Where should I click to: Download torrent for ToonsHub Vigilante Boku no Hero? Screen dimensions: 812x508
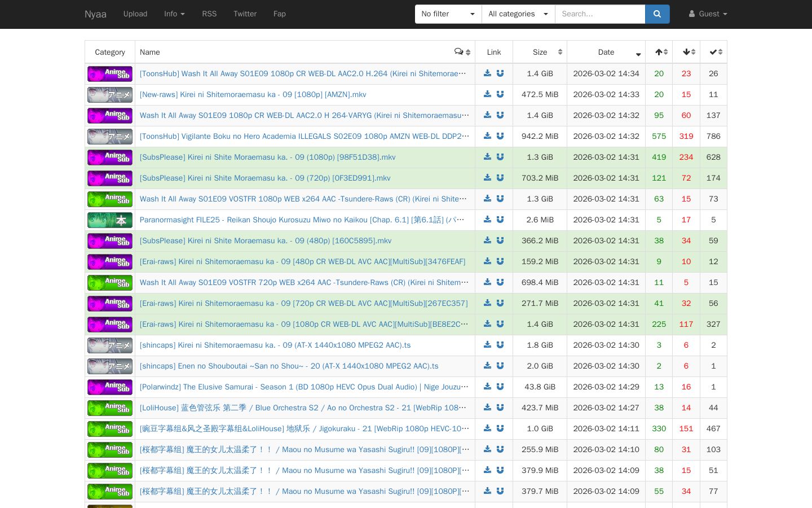tap(488, 136)
